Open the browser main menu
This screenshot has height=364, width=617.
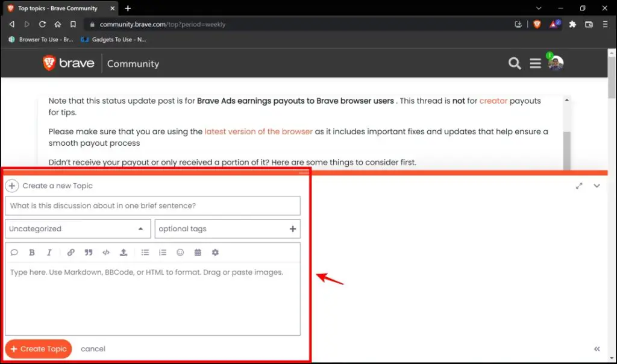[x=605, y=24]
